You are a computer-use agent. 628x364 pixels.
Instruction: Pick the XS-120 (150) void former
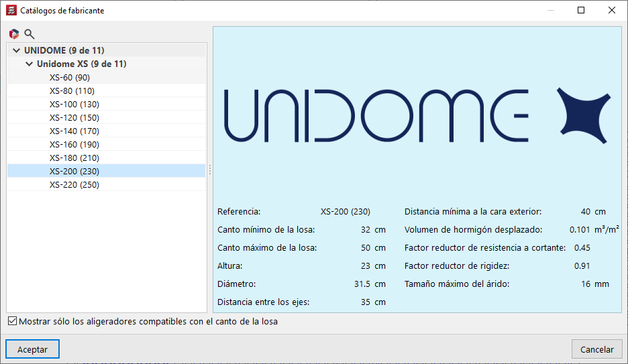coord(107,117)
